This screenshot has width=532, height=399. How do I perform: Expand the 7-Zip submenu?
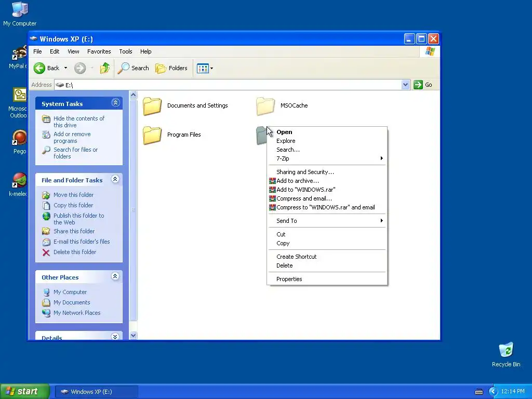click(327, 158)
